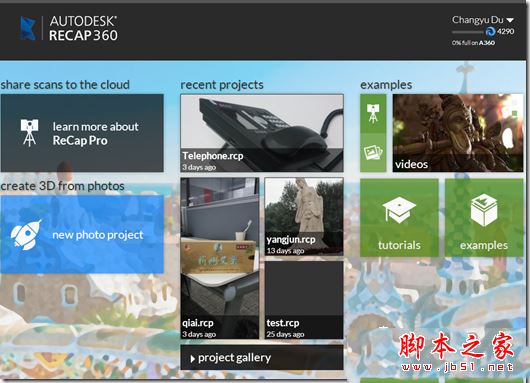The height and width of the screenshot is (383, 530).
Task: Open the videos thumbnail tile
Action: click(458, 133)
